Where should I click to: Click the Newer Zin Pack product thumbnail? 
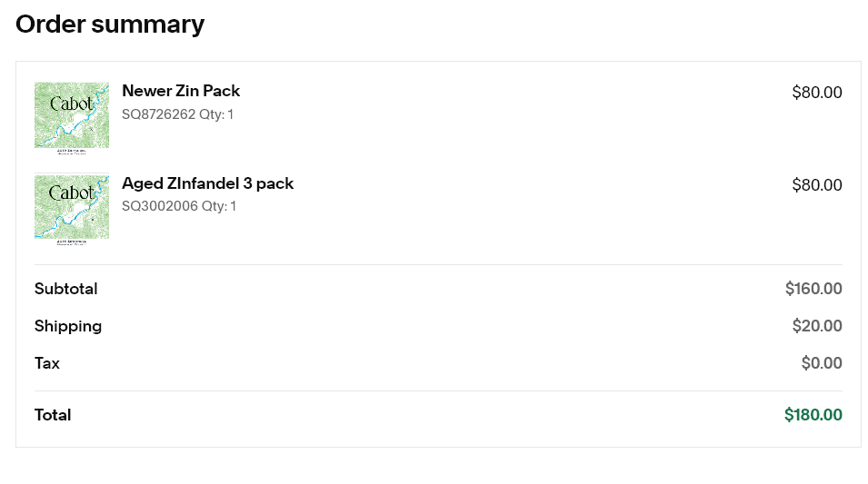click(72, 118)
